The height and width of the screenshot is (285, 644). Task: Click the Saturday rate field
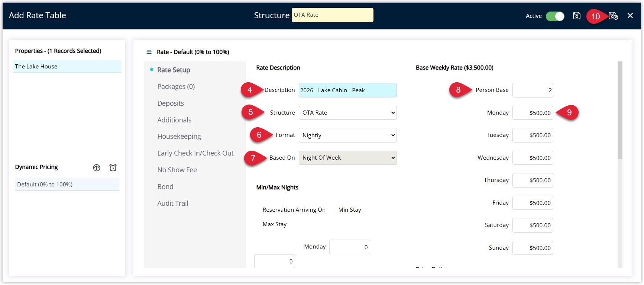[x=533, y=225]
